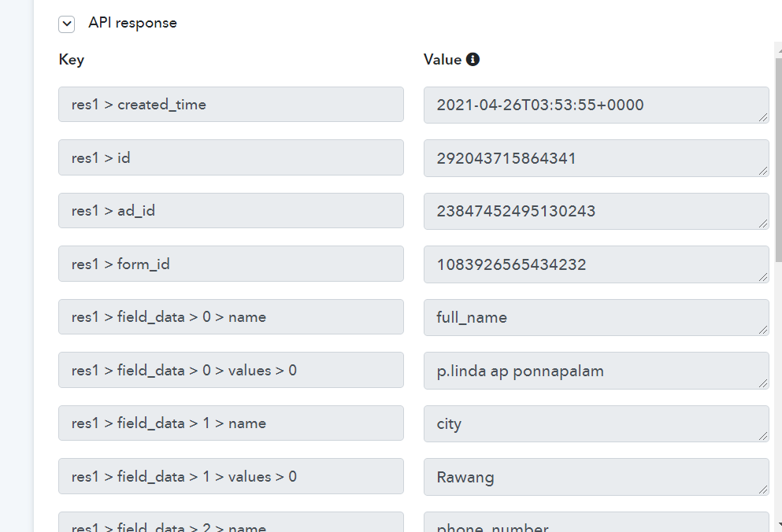Image resolution: width=782 pixels, height=532 pixels.
Task: Click the res1 > ad_id key field
Action: coord(231,210)
